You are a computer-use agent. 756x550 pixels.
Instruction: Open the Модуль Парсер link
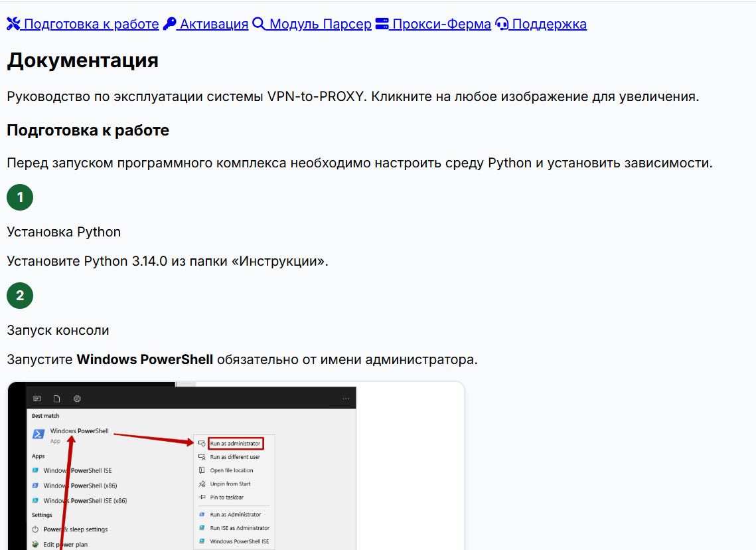tap(312, 24)
